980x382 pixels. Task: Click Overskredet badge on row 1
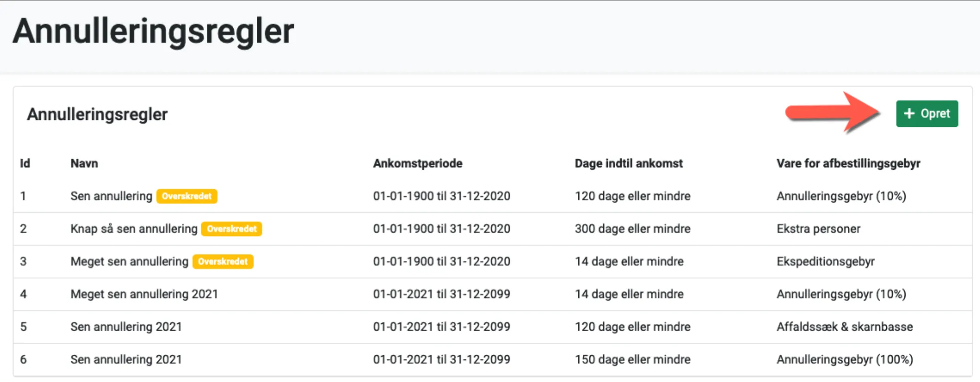187,196
